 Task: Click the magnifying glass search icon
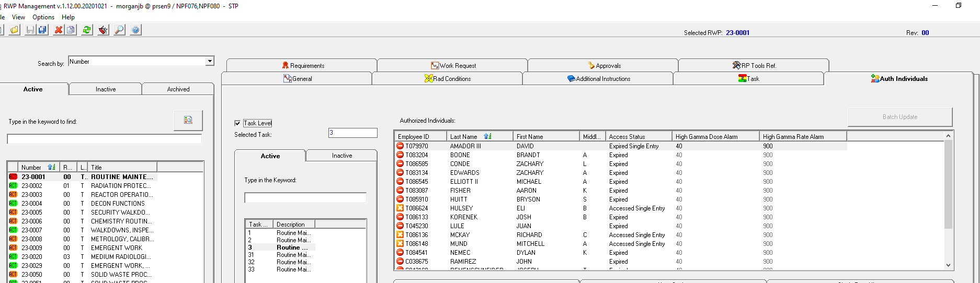[119, 30]
